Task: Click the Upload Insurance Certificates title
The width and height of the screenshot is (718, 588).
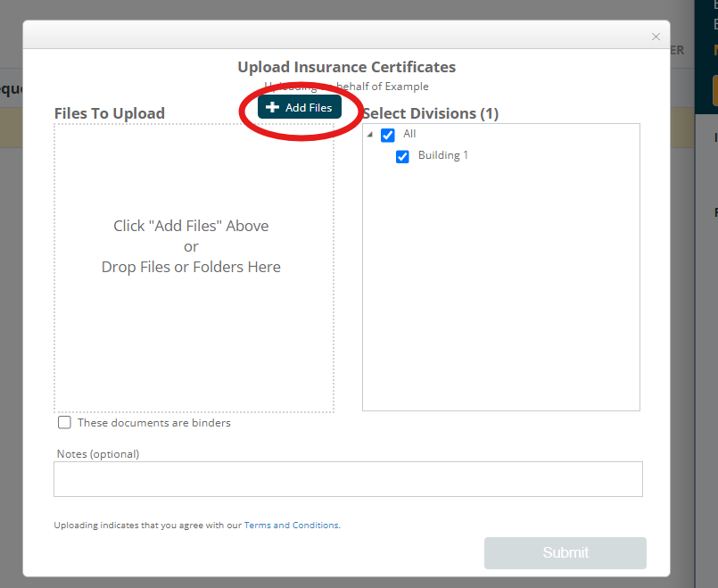Action: (x=346, y=67)
